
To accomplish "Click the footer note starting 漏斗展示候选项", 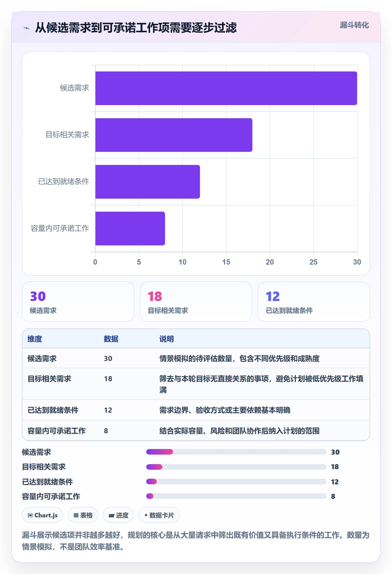I will tap(196, 541).
